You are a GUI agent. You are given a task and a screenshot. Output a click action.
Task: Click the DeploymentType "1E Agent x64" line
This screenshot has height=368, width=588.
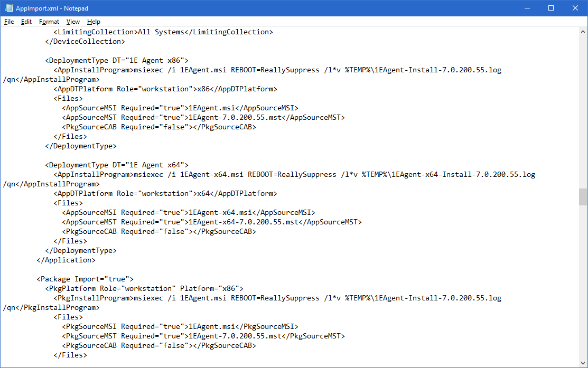[116, 165]
